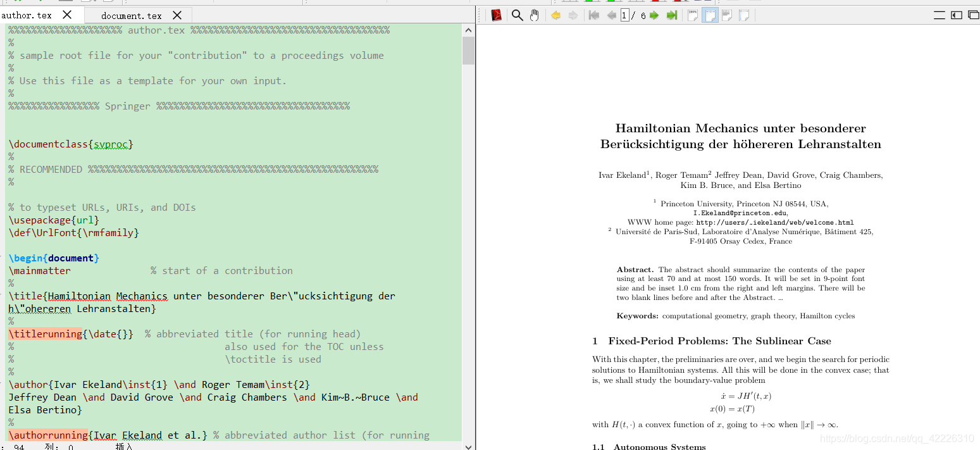Click the 'Keywords:' label in the PDF
This screenshot has height=450, width=980.
coord(638,316)
